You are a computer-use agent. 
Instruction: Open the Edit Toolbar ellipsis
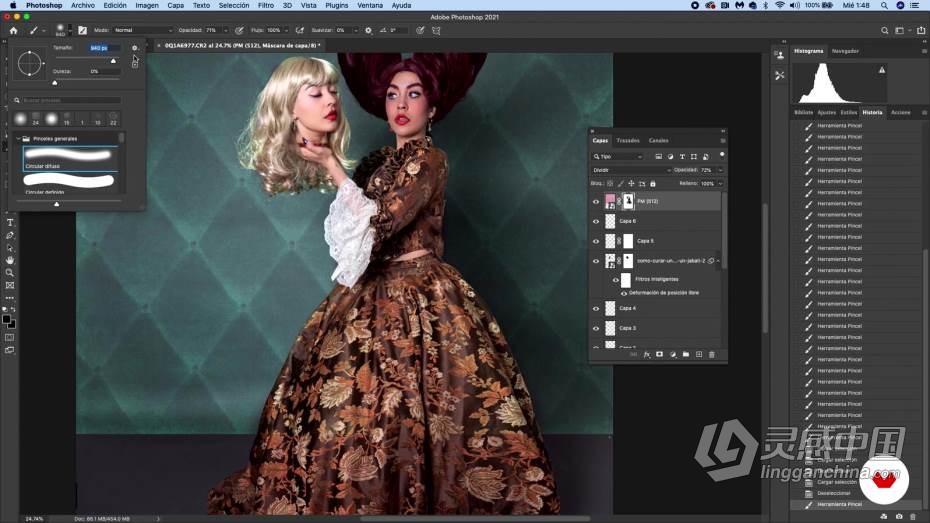tap(9, 298)
